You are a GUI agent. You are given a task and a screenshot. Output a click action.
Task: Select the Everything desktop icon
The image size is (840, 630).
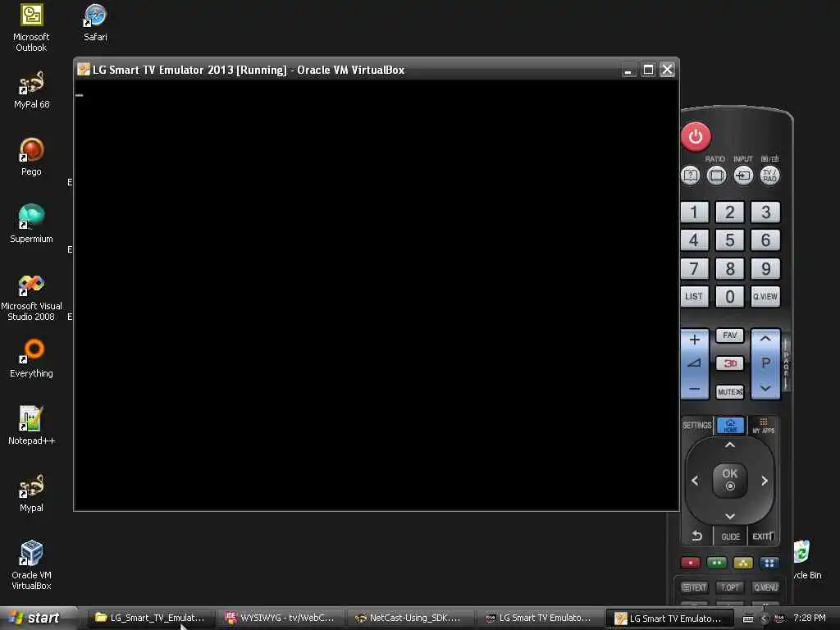pos(31,359)
